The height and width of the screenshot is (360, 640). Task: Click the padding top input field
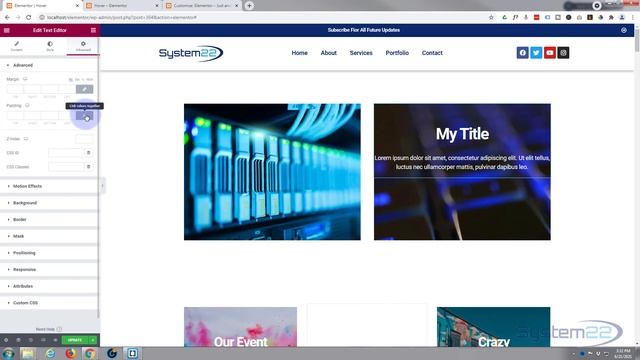pos(15,116)
